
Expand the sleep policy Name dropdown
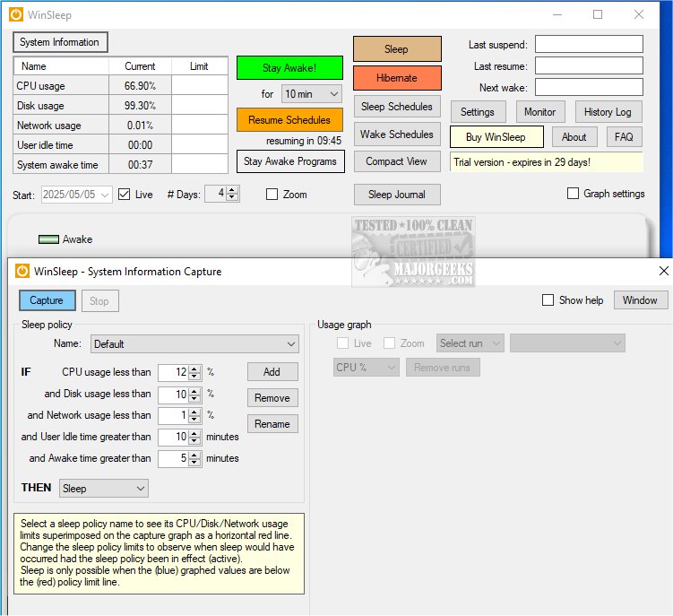point(194,344)
